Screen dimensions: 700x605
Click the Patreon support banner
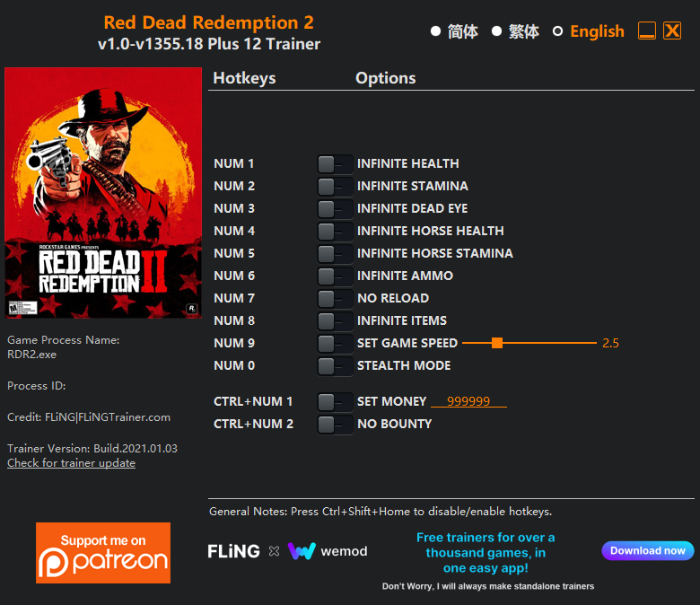coord(103,553)
